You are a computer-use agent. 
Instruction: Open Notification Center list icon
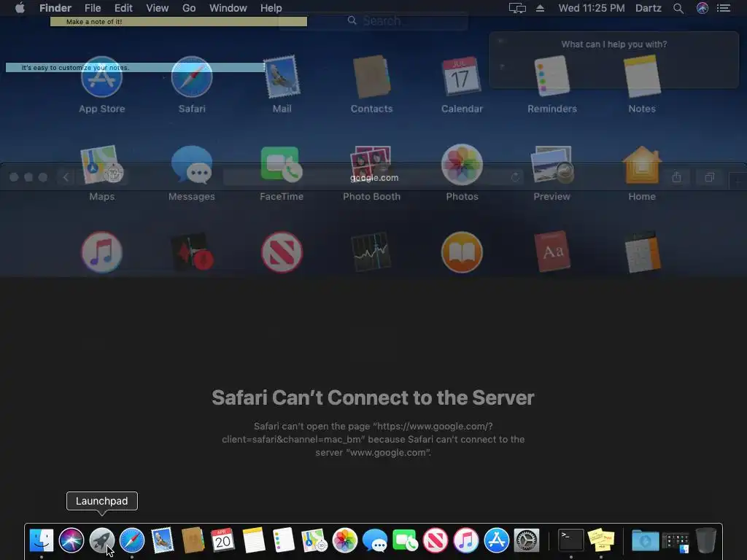(724, 8)
